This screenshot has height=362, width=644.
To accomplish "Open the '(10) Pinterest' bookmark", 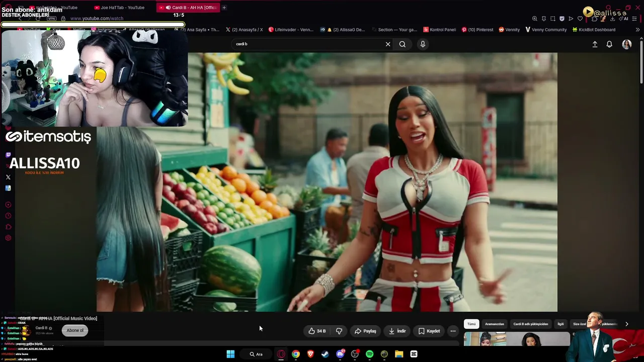I will point(477,30).
